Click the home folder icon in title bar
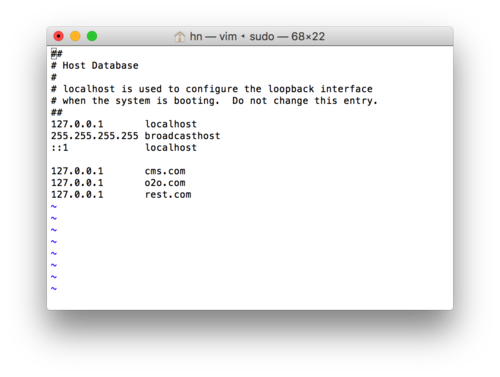 (x=180, y=36)
